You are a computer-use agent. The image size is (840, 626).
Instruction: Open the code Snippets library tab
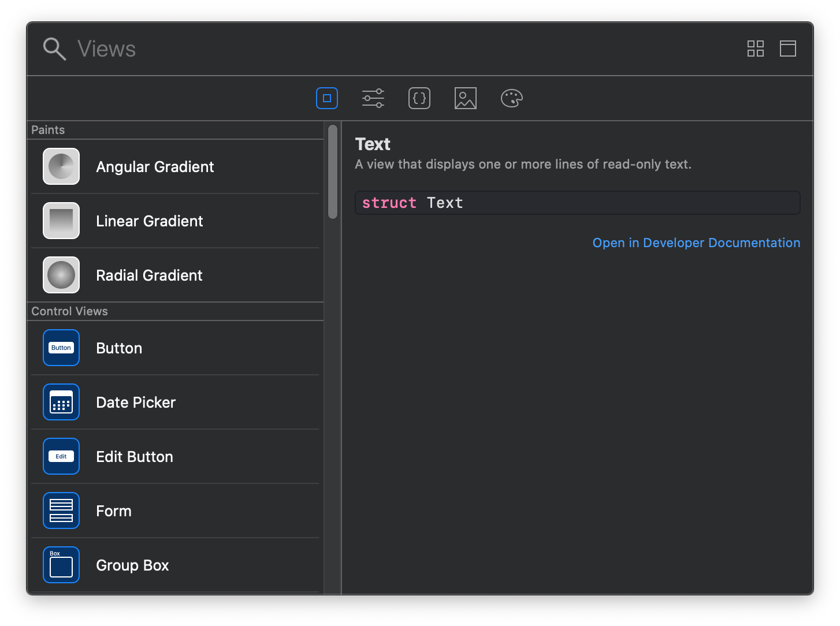pyautogui.click(x=419, y=98)
